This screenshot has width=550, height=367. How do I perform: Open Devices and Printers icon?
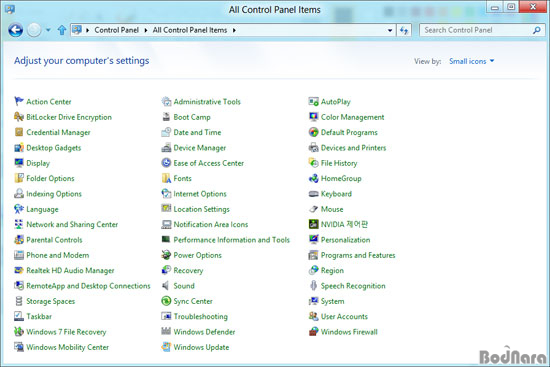point(313,148)
